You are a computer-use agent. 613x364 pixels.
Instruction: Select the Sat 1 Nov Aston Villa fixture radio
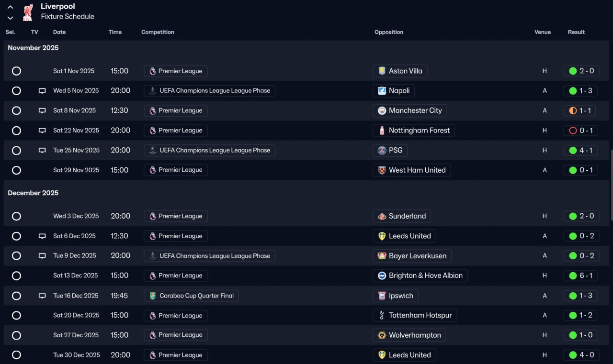pyautogui.click(x=16, y=71)
